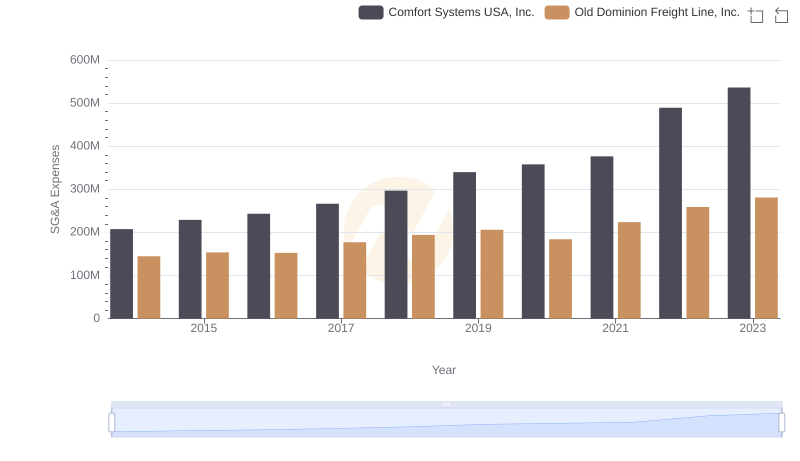This screenshot has height=461, width=800.
Task: Click the 100M y-axis label
Action: (x=85, y=275)
